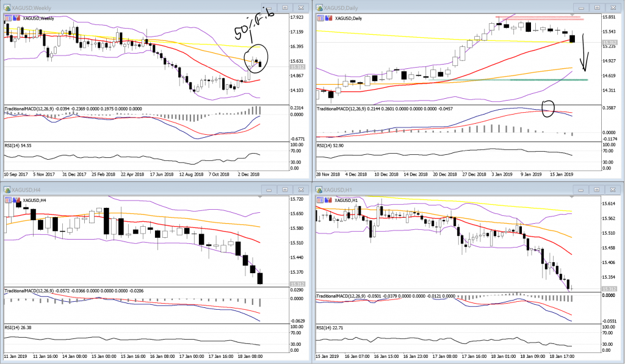Click the chart shift triangle on H4 chart
This screenshot has height=364, width=625.
point(260,196)
